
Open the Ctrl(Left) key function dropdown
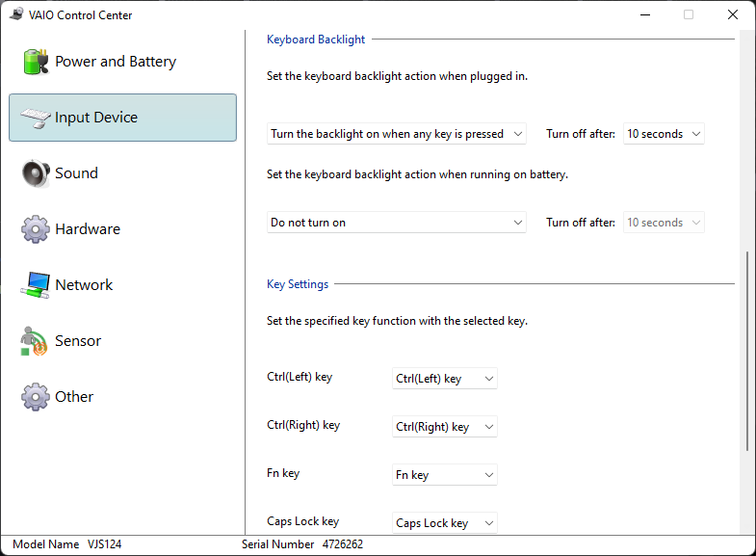point(445,379)
